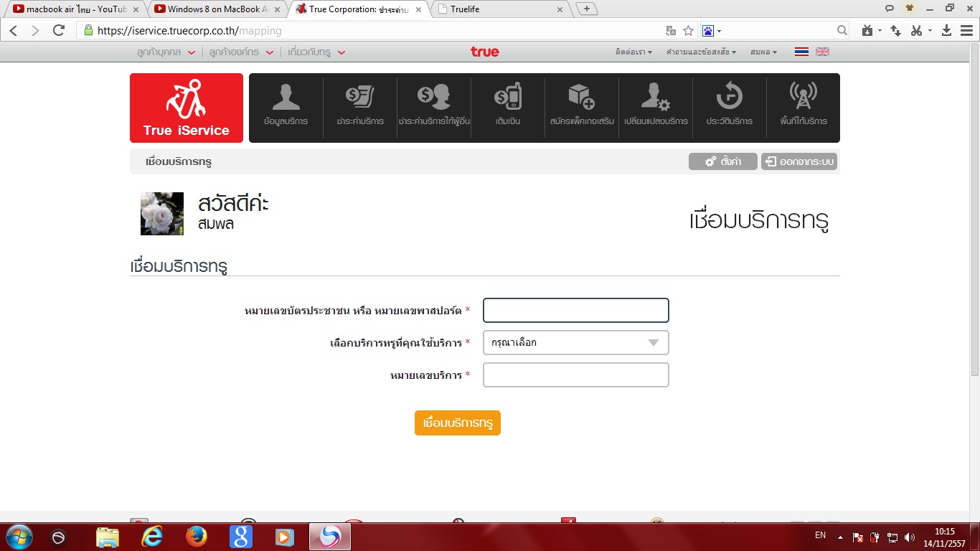Open the browser skin shirt icon
The image size is (980, 551).
(910, 9)
